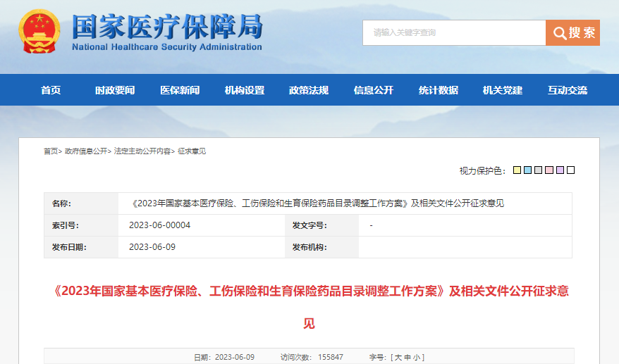Navigate to 政策法规

309,90
